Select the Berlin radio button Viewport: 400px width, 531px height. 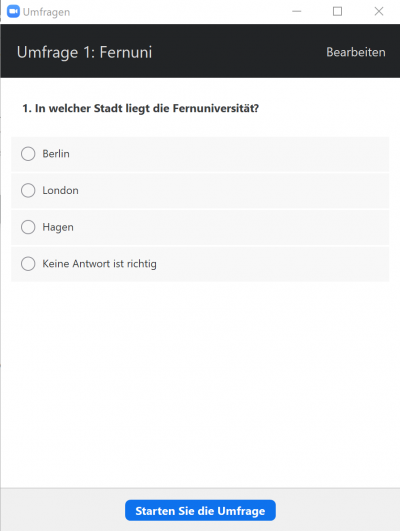coord(28,154)
